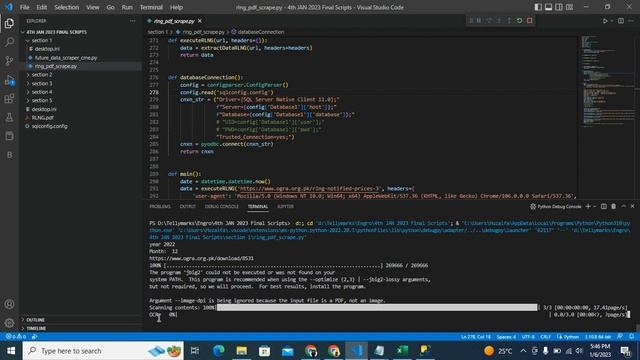Stop the debug session

coord(529,20)
